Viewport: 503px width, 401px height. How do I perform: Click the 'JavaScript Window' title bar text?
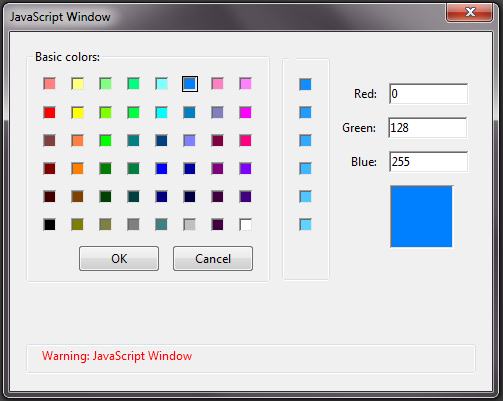coord(60,17)
